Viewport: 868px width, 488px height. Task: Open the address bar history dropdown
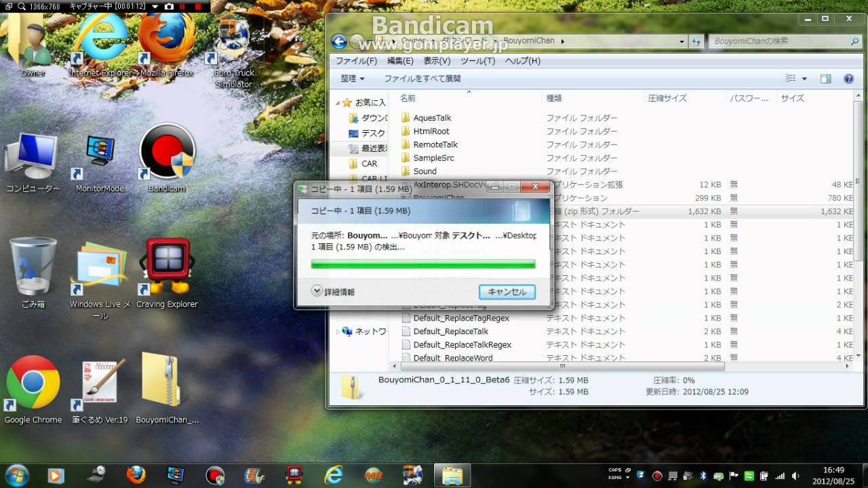click(682, 41)
